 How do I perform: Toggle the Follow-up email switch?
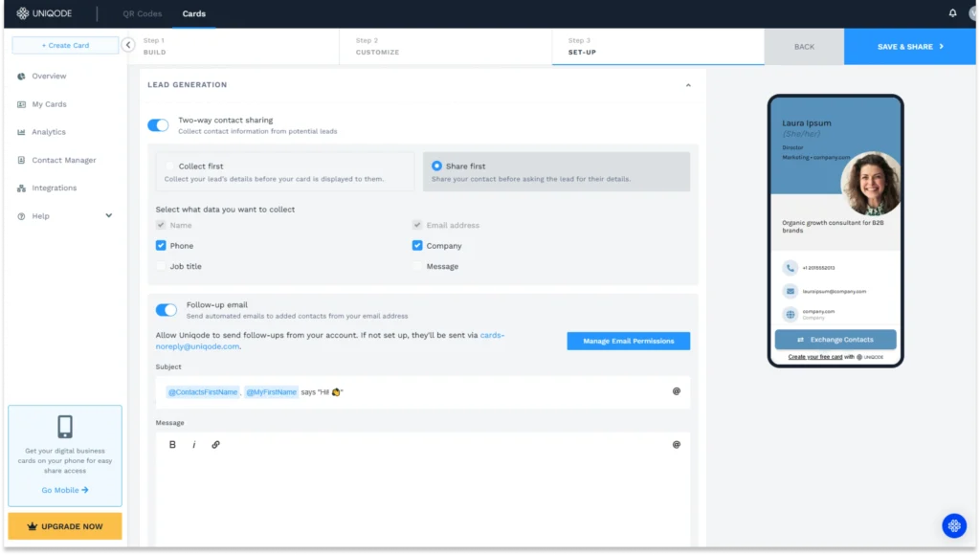(167, 309)
